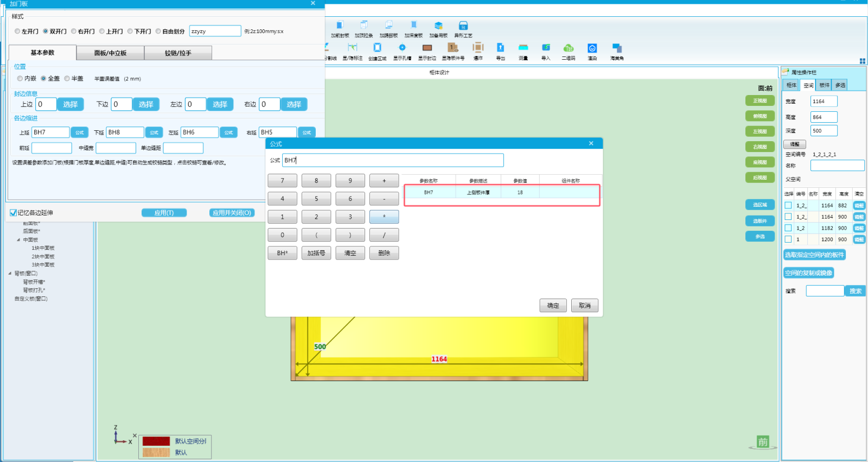Click the 加括号 keypad button

[316, 253]
